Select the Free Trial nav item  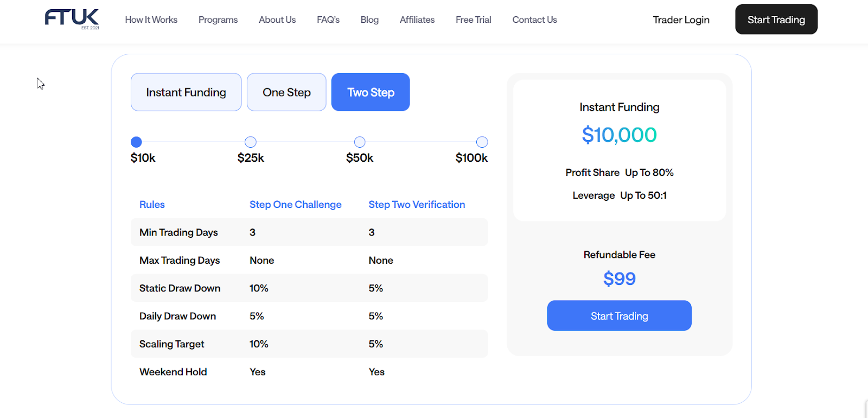[x=473, y=20]
